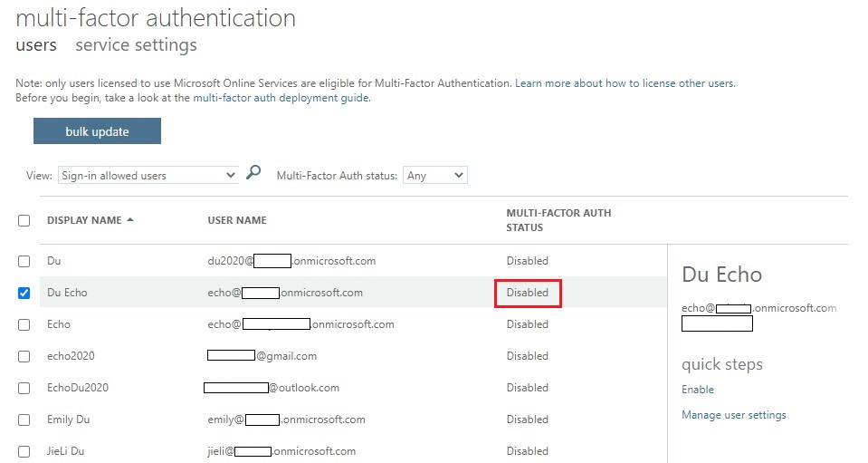Click the display name 'EchoDu2020'
The image size is (868, 463).
78,388
